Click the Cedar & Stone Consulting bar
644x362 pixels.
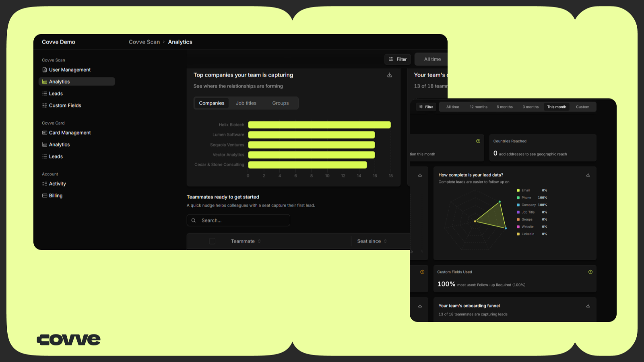tap(308, 165)
